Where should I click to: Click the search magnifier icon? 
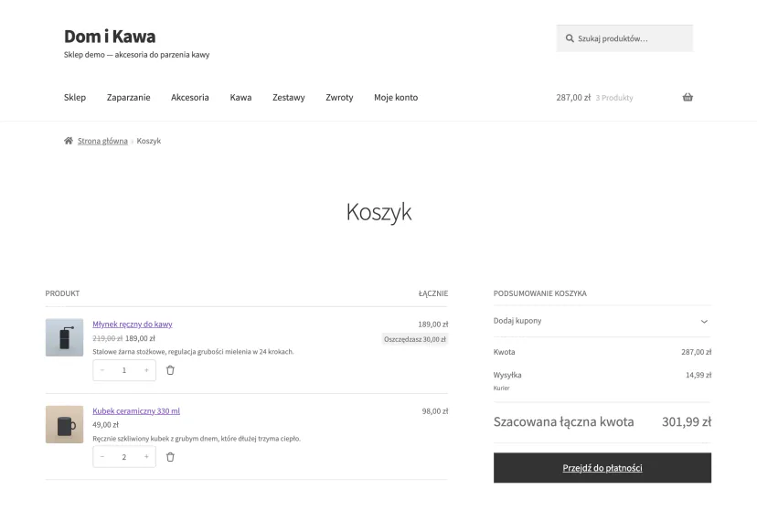click(570, 38)
